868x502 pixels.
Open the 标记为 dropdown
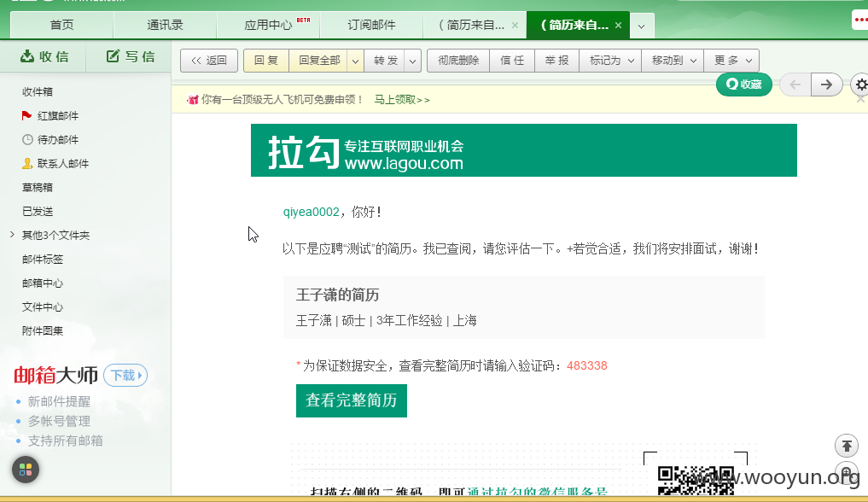click(x=610, y=61)
